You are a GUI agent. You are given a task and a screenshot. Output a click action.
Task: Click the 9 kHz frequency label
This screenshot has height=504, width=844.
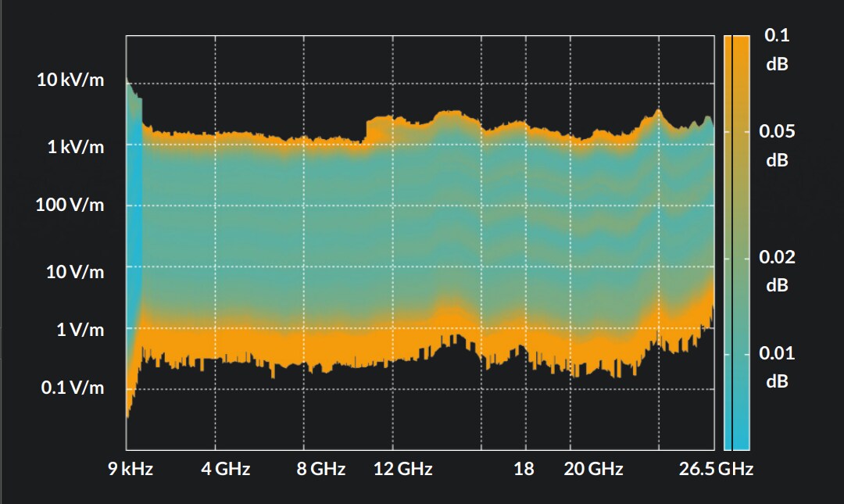pyautogui.click(x=130, y=470)
